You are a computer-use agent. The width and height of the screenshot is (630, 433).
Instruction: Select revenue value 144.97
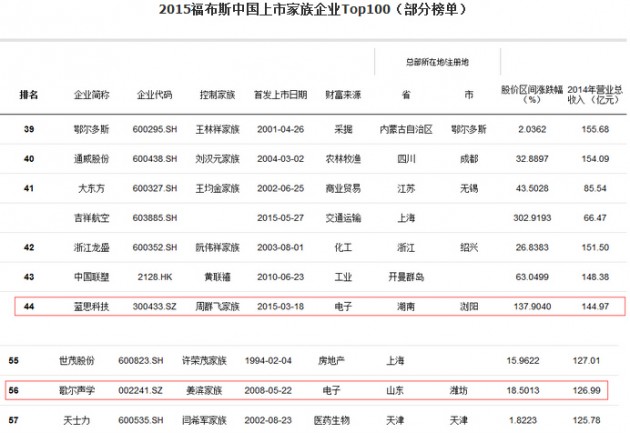[595, 306]
